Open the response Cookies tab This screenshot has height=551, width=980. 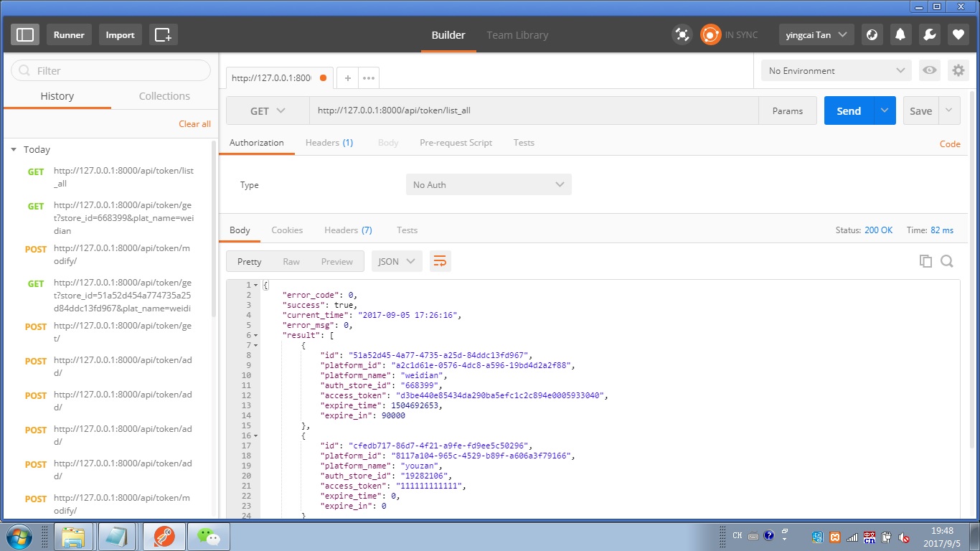[x=287, y=230]
